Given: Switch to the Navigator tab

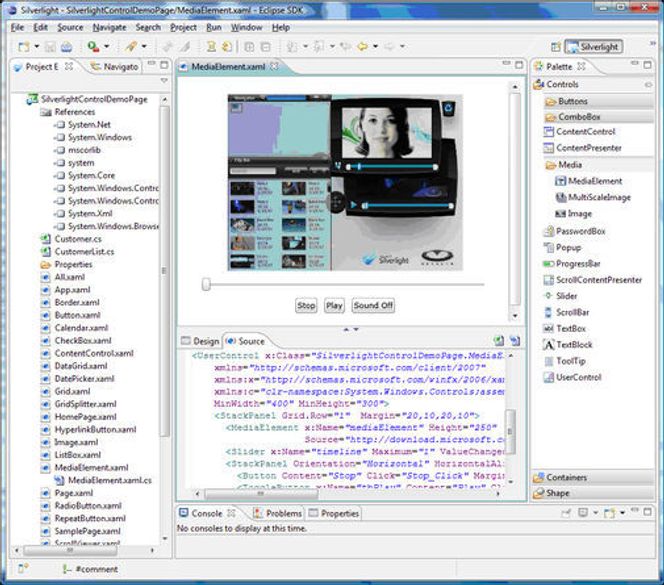Looking at the screenshot, I should (x=114, y=67).
